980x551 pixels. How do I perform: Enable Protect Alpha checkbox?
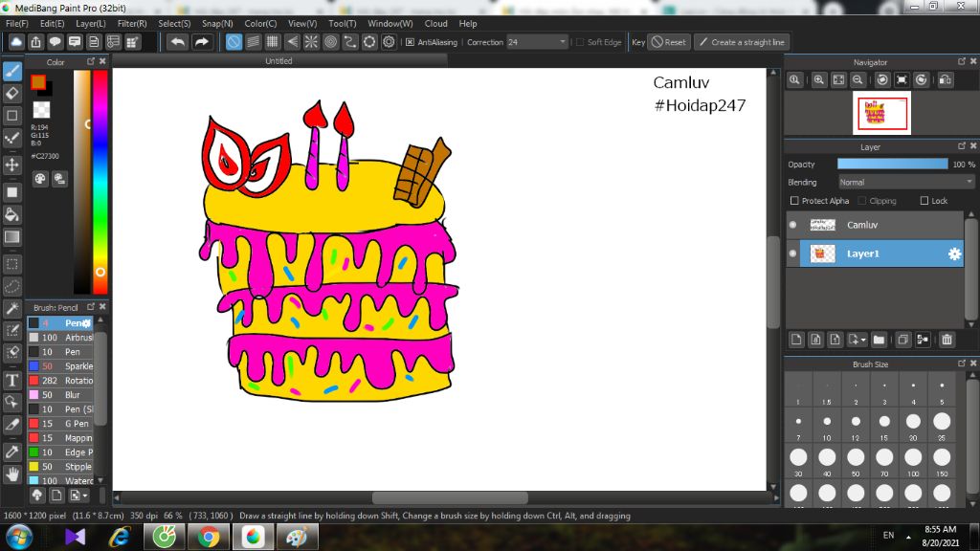point(794,201)
